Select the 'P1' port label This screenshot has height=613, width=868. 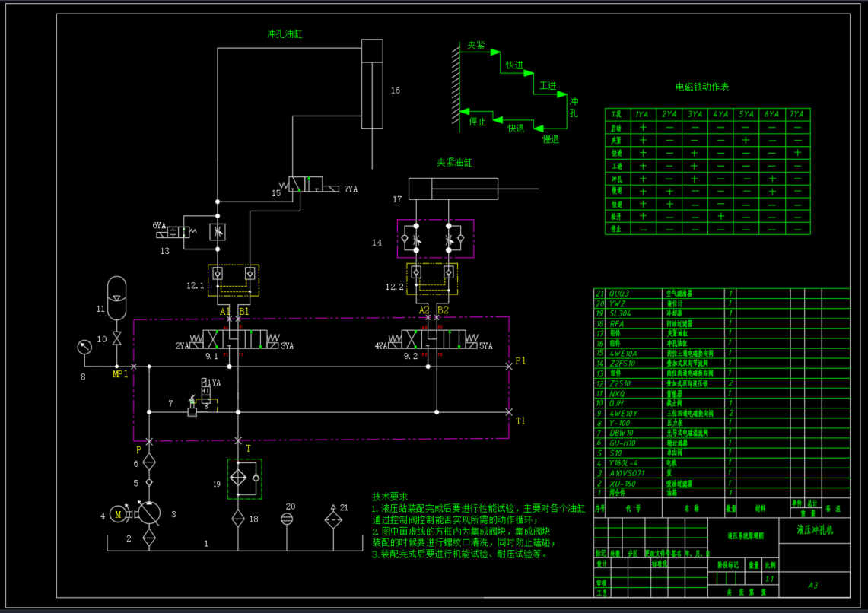point(520,360)
